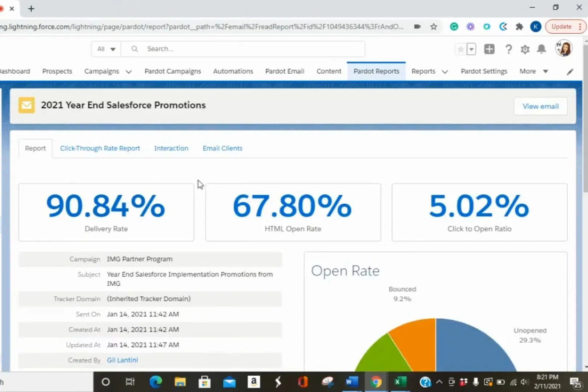Image resolution: width=588 pixels, height=392 pixels.
Task: Open the Grammarly browser extension icon
Action: coord(454,26)
